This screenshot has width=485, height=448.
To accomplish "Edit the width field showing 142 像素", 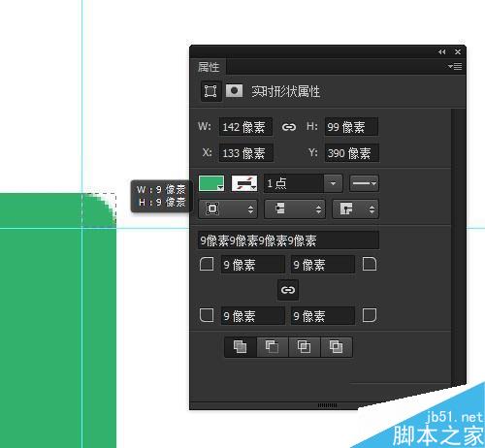I will click(245, 127).
